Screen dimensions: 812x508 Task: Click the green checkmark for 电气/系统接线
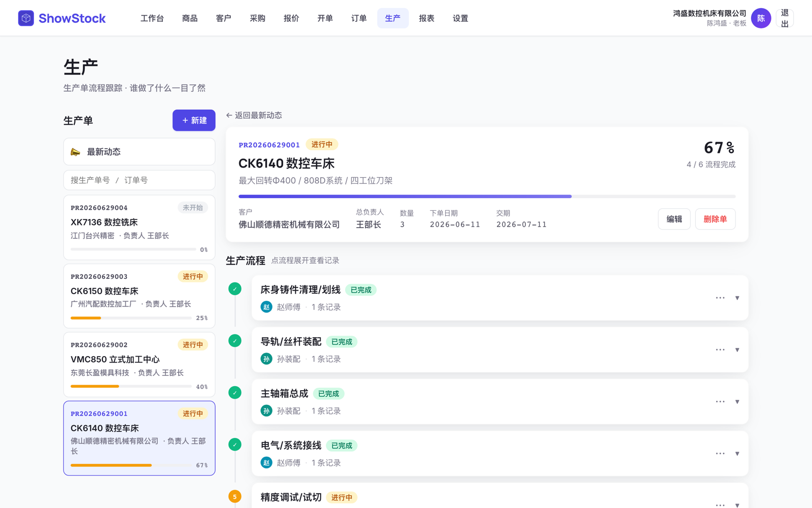[x=235, y=444]
